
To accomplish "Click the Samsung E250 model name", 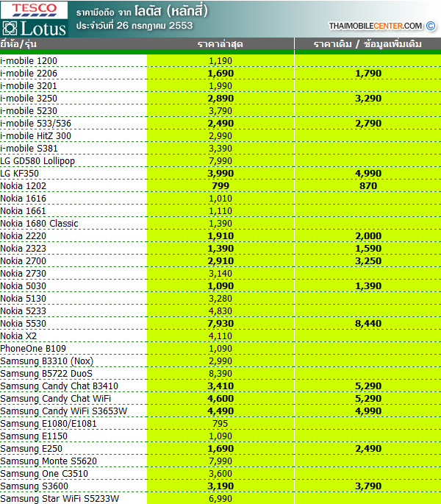I will (x=31, y=450).
